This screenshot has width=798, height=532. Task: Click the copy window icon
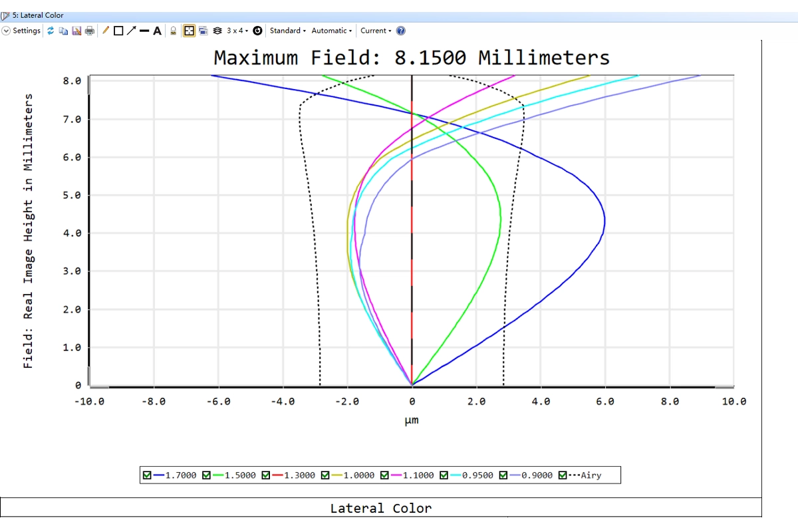[63, 31]
